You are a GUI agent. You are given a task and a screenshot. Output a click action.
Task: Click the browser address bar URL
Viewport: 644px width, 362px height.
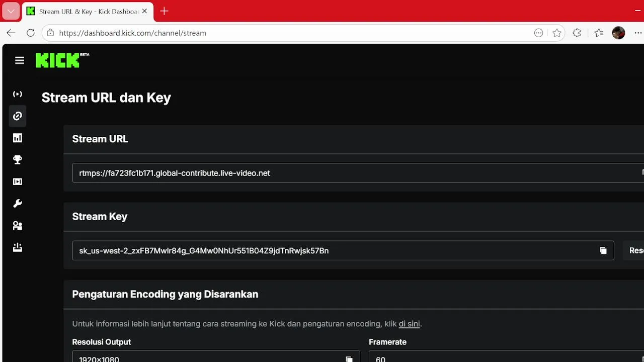pyautogui.click(x=132, y=33)
